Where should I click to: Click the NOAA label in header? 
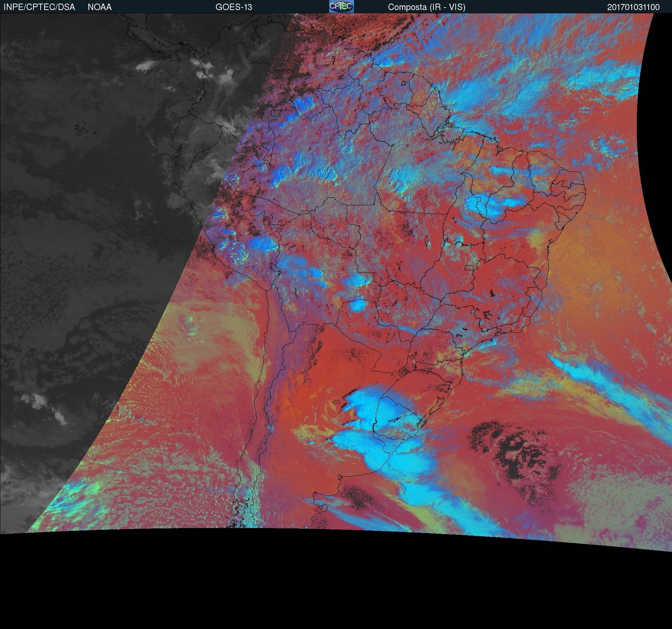[x=100, y=7]
